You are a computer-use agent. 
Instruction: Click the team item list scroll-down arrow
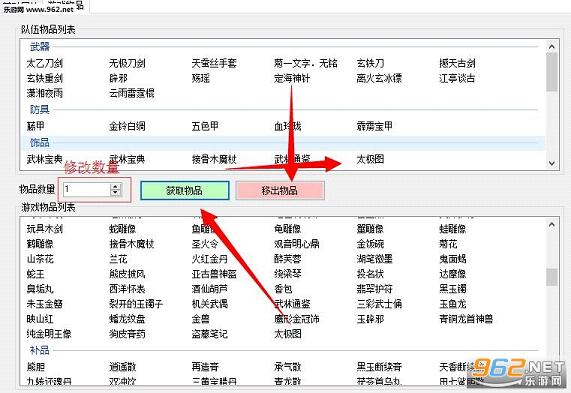click(552, 164)
